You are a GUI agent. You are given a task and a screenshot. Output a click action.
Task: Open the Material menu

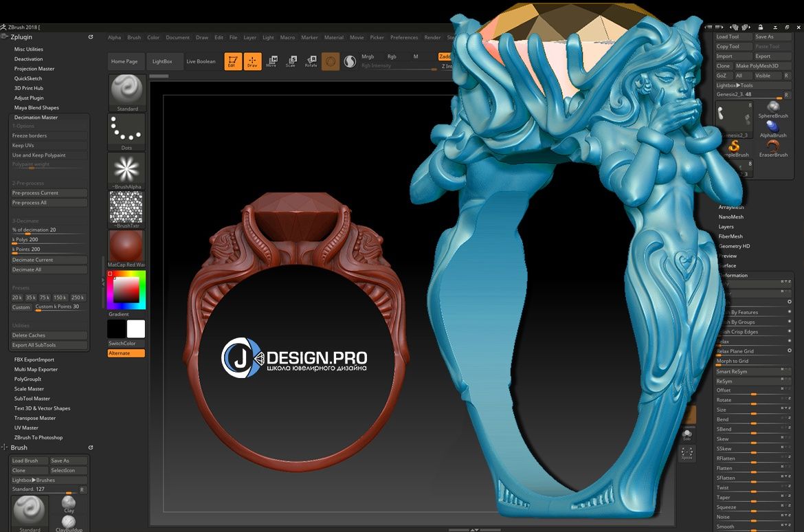(x=334, y=37)
